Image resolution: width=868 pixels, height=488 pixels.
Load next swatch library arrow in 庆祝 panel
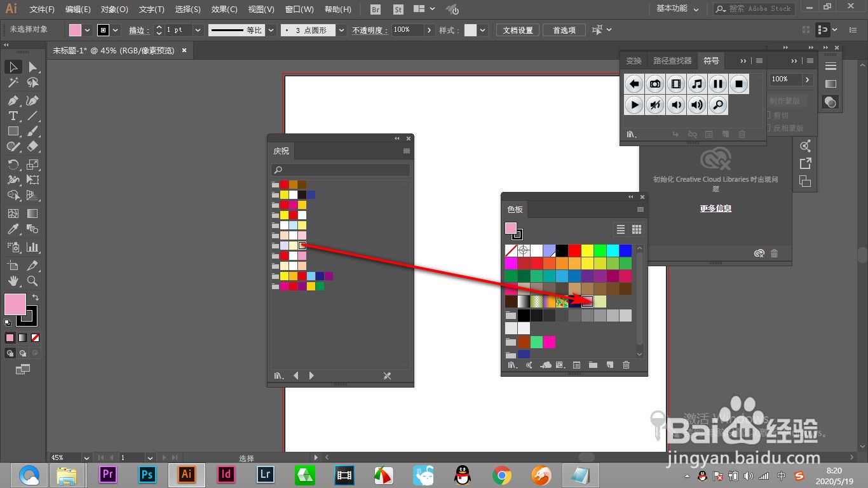311,376
